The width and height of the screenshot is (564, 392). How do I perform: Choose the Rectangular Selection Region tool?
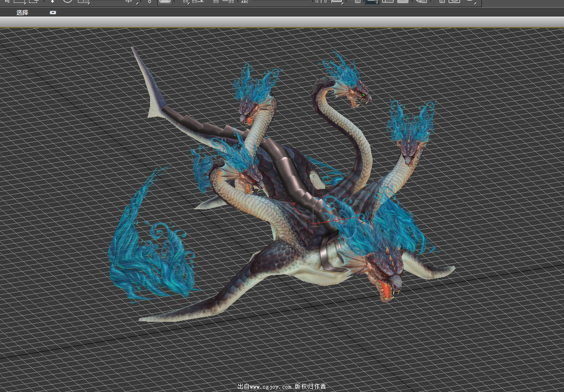tap(19, 1)
